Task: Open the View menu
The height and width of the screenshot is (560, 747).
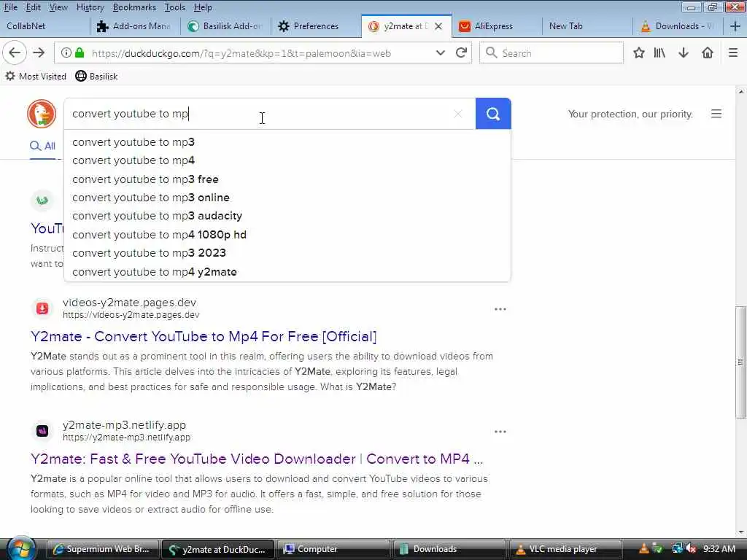Action: [58, 7]
